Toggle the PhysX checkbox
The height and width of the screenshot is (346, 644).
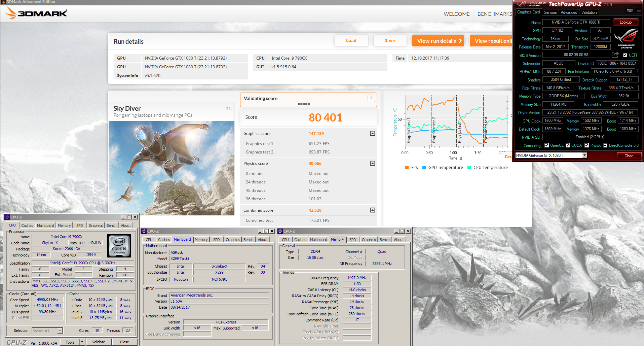tap(586, 145)
